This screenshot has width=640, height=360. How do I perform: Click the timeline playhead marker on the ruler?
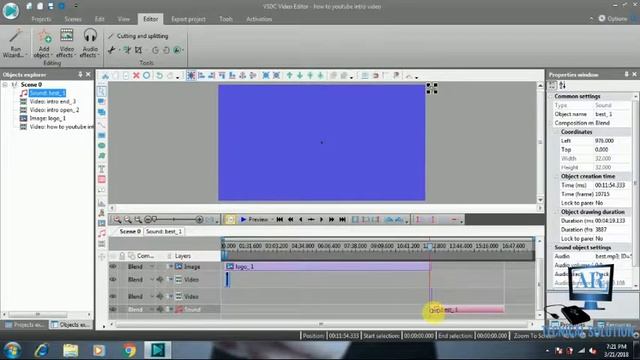(x=430, y=247)
